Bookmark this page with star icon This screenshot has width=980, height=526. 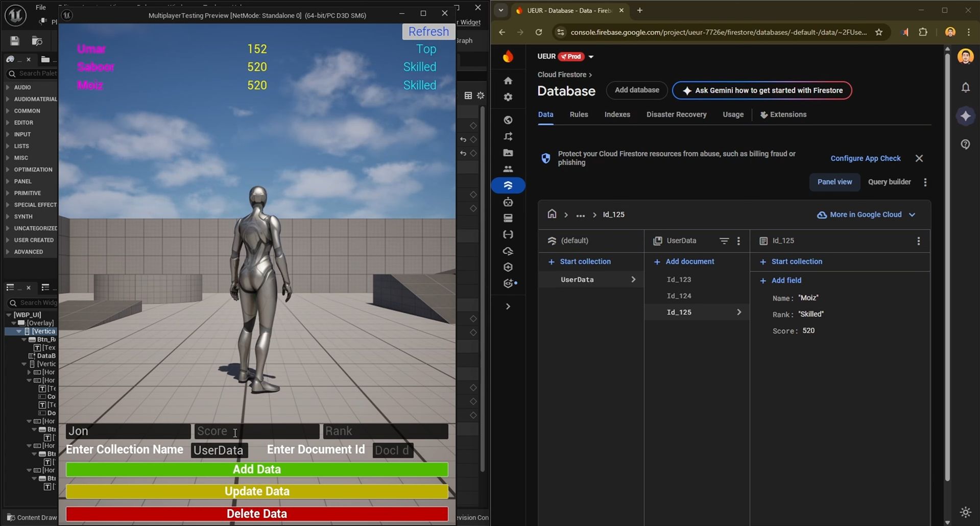(878, 32)
